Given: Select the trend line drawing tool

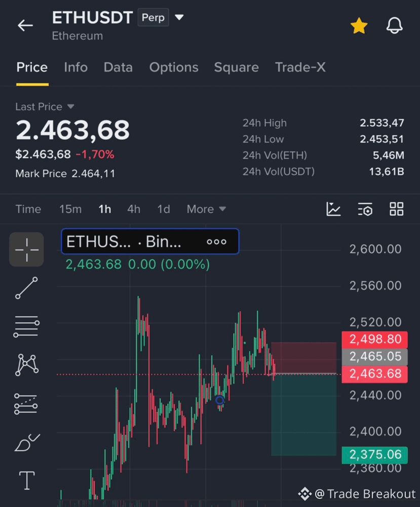Looking at the screenshot, I should [26, 288].
